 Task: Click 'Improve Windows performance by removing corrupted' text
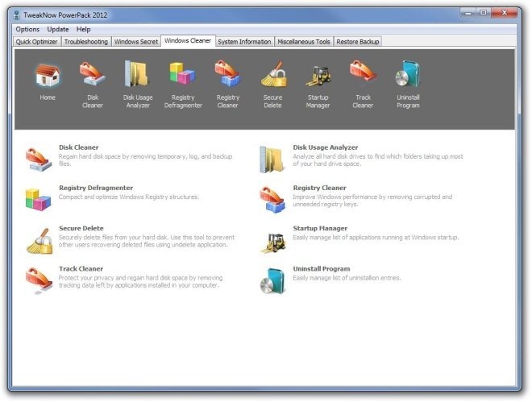[372, 201]
